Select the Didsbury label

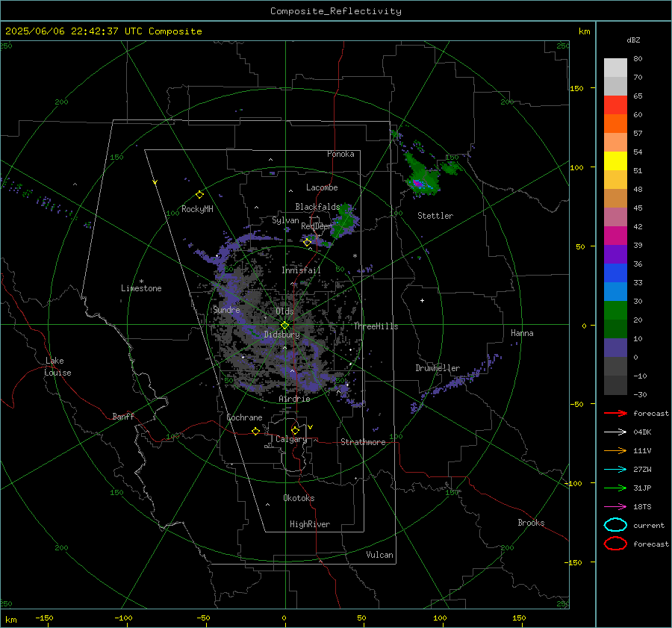282,335
